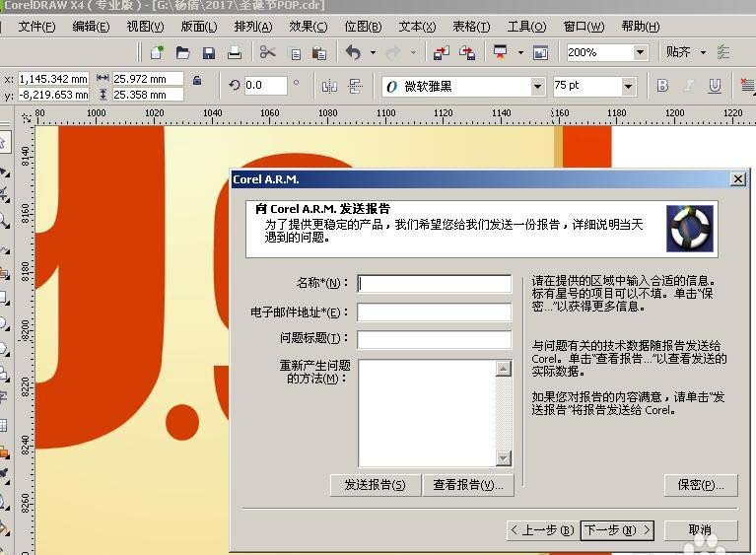Click the 查看报告(V)... button
This screenshot has width=756, height=555.
tap(468, 485)
